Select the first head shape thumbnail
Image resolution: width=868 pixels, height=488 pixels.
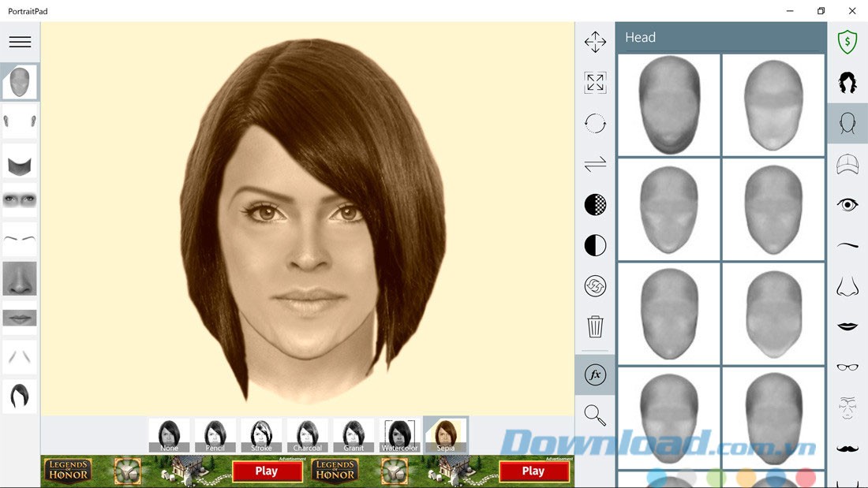(x=668, y=105)
